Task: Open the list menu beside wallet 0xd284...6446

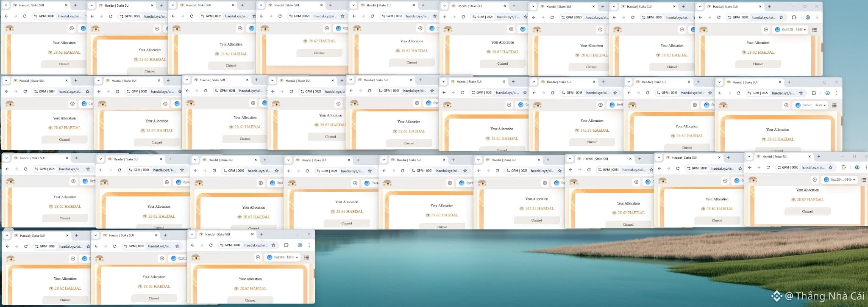Action: tap(864, 180)
